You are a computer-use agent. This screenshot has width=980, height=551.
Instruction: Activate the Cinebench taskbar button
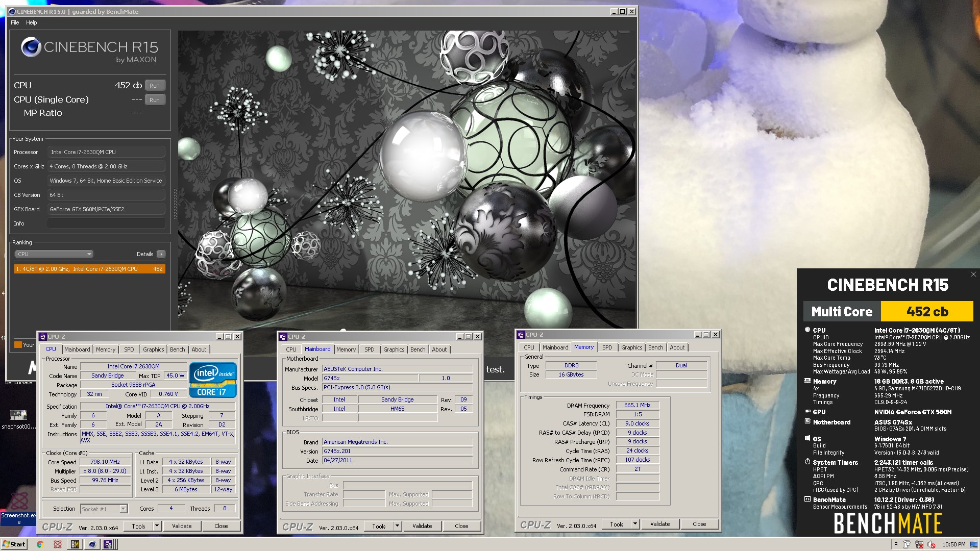coord(92,544)
